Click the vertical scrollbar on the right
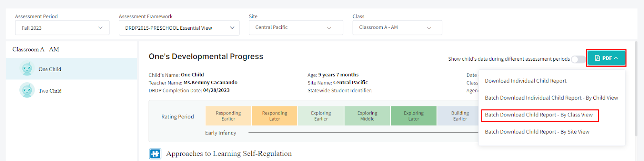644x161 pixels. coord(636,88)
